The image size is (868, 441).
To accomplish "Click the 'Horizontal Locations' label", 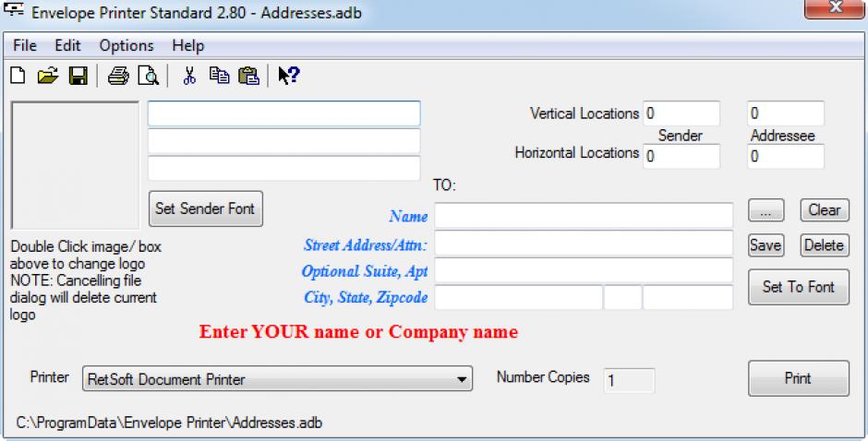I will [577, 153].
